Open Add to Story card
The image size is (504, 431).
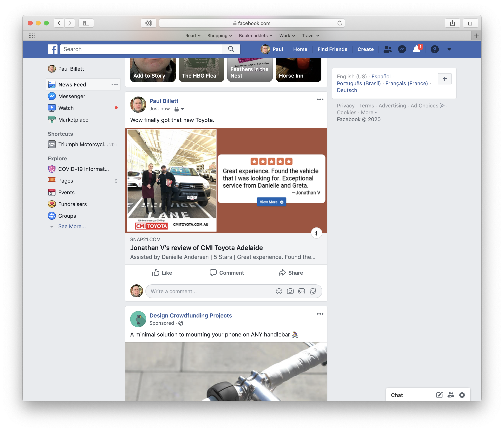(153, 70)
